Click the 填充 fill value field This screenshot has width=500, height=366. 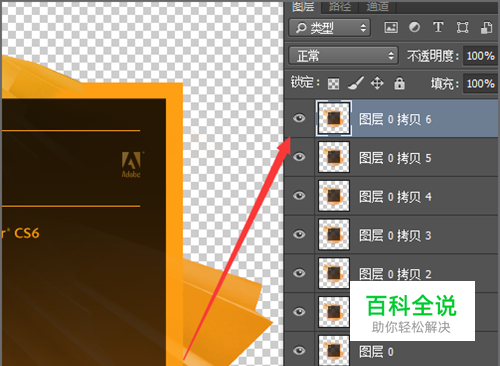(480, 83)
